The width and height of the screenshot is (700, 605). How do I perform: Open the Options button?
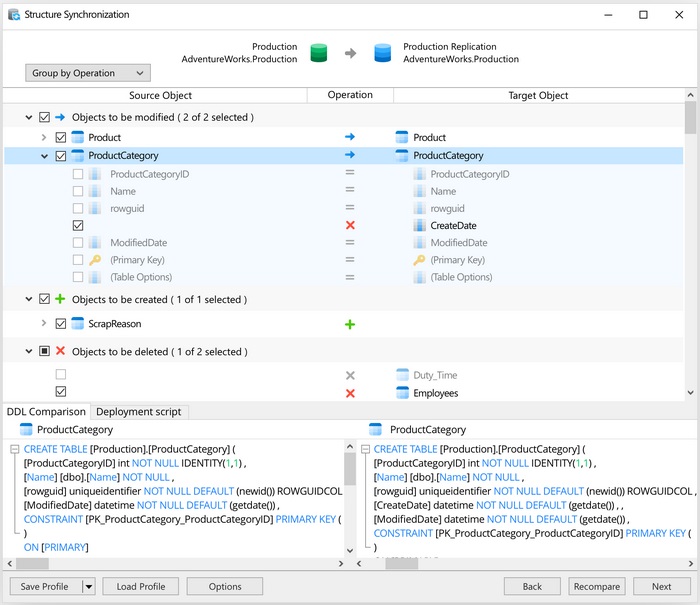(225, 586)
